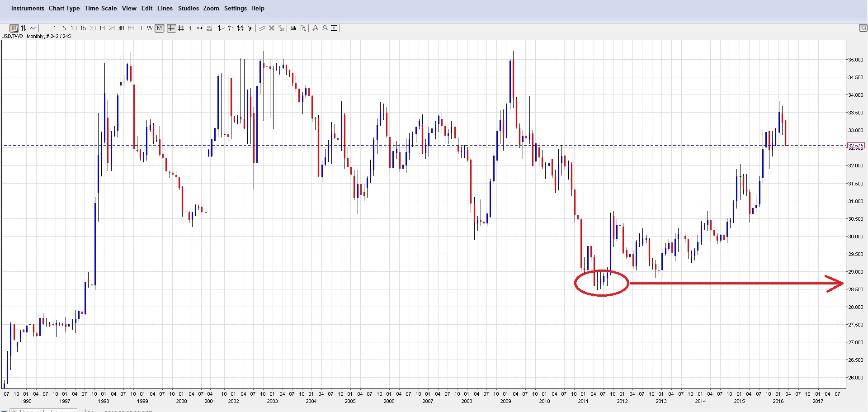The width and height of the screenshot is (868, 412).
Task: Toggle the volume display icon
Action: coord(209,28)
